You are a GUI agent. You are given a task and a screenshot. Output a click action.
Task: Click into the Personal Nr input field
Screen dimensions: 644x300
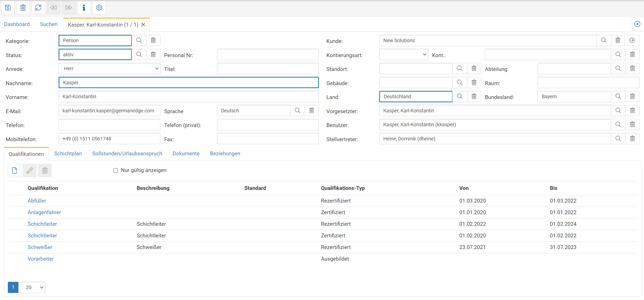[268, 55]
